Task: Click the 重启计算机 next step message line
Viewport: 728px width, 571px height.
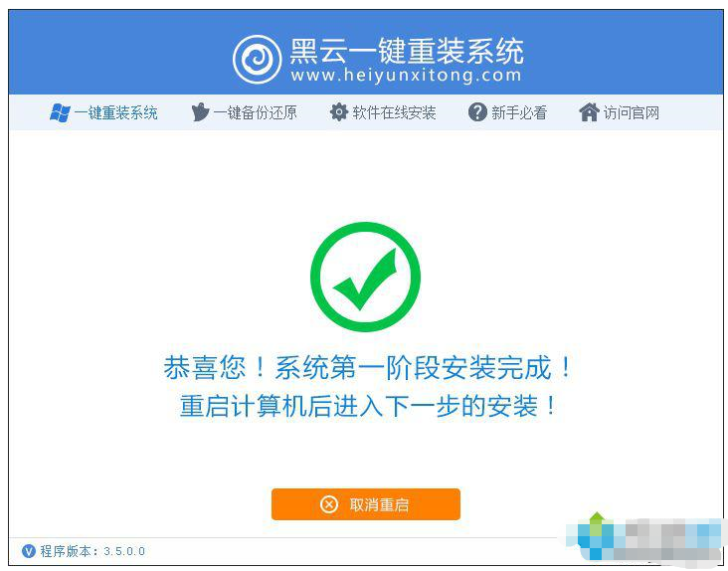Action: [368, 406]
